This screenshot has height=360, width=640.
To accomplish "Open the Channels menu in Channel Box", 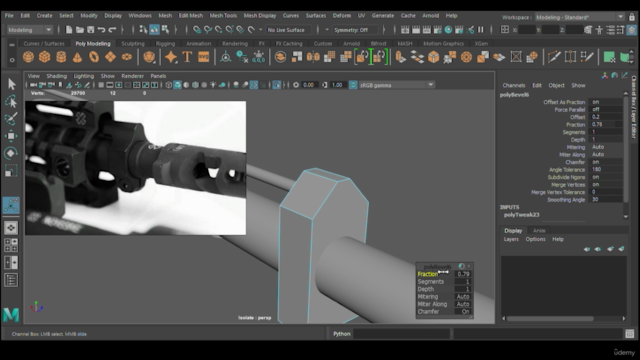I will pyautogui.click(x=514, y=85).
